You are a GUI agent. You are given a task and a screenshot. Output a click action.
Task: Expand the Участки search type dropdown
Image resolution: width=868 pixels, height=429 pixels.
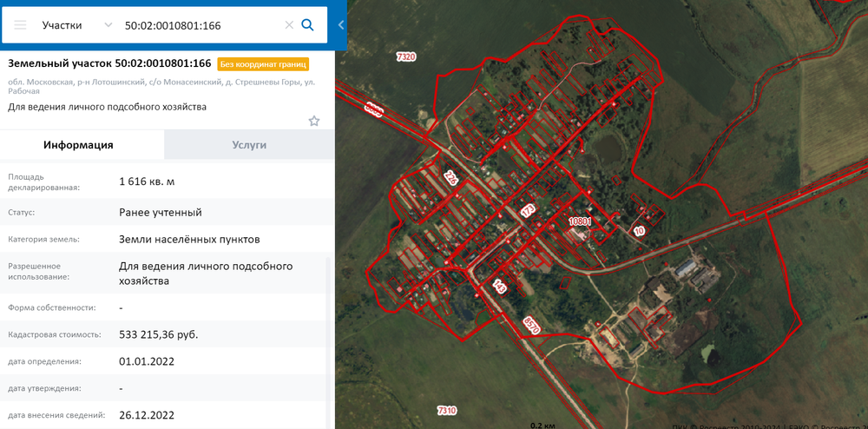pos(77,25)
